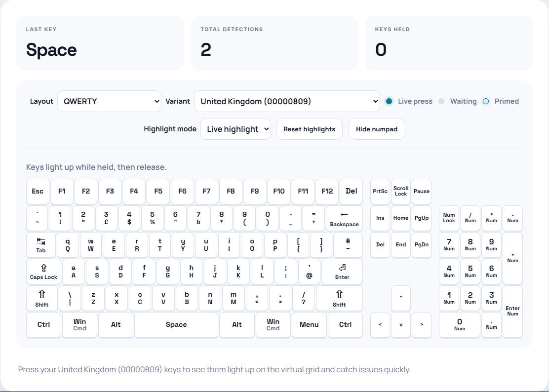Click the apostrophe at-sign key

309,272
